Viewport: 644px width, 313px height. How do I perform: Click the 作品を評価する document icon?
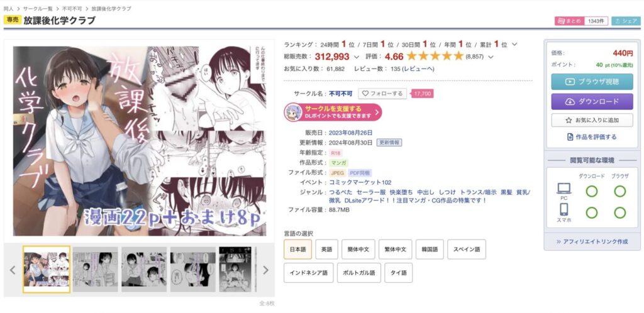pos(570,137)
